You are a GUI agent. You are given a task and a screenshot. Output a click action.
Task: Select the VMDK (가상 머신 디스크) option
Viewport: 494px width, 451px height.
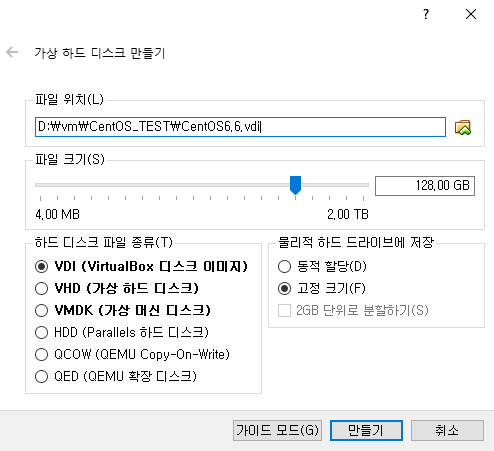point(123,310)
